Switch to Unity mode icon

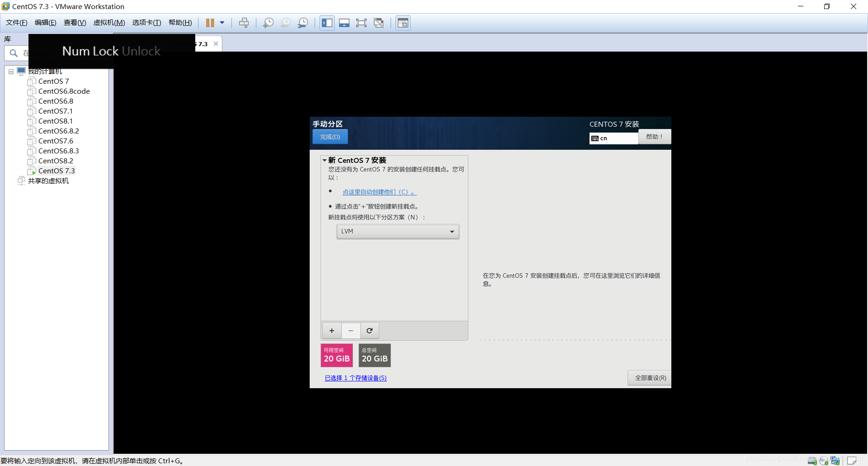coord(379,23)
